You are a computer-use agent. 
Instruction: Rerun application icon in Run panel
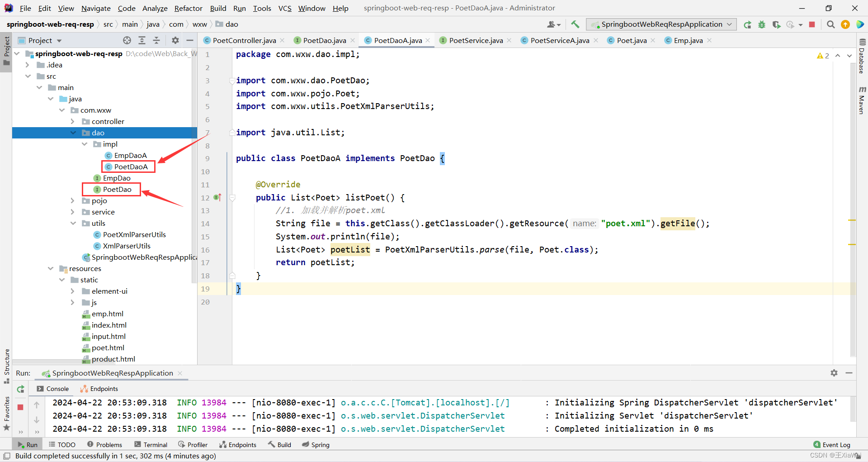coord(20,389)
